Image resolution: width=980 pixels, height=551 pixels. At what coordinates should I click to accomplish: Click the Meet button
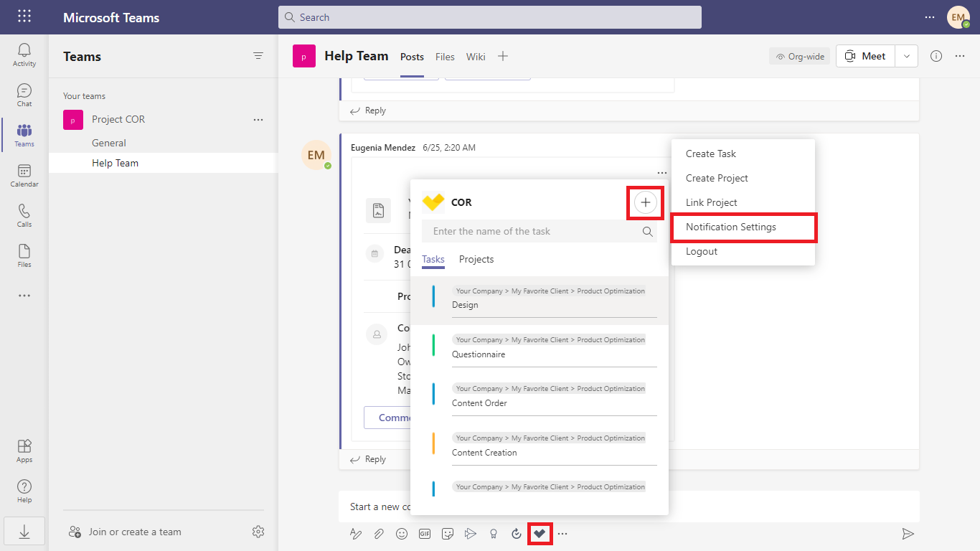pyautogui.click(x=865, y=56)
